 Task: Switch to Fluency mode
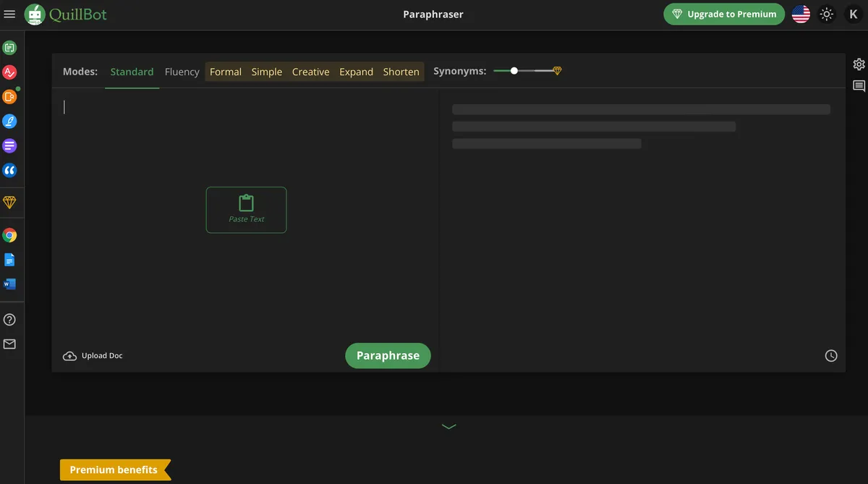coord(182,71)
